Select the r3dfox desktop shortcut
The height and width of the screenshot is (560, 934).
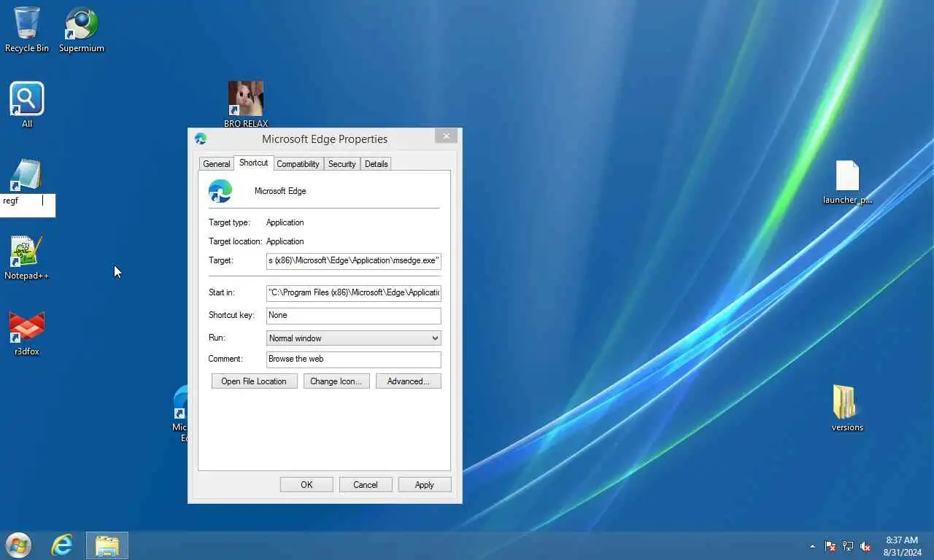click(x=27, y=334)
